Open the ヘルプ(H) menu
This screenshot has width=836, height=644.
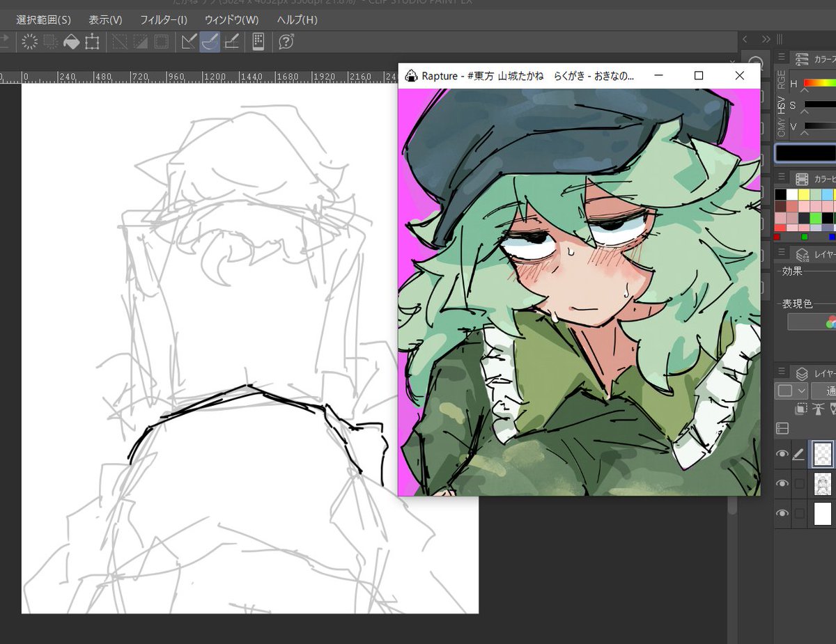click(x=296, y=19)
